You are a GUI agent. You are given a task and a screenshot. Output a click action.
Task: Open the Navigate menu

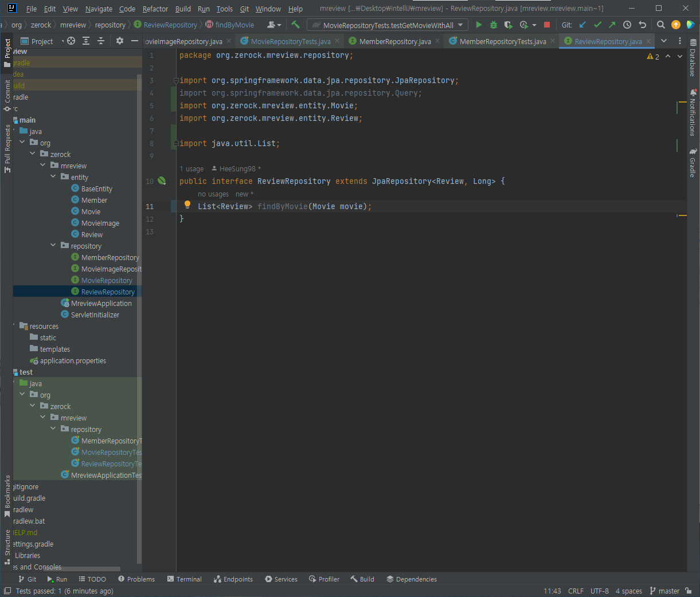point(99,9)
